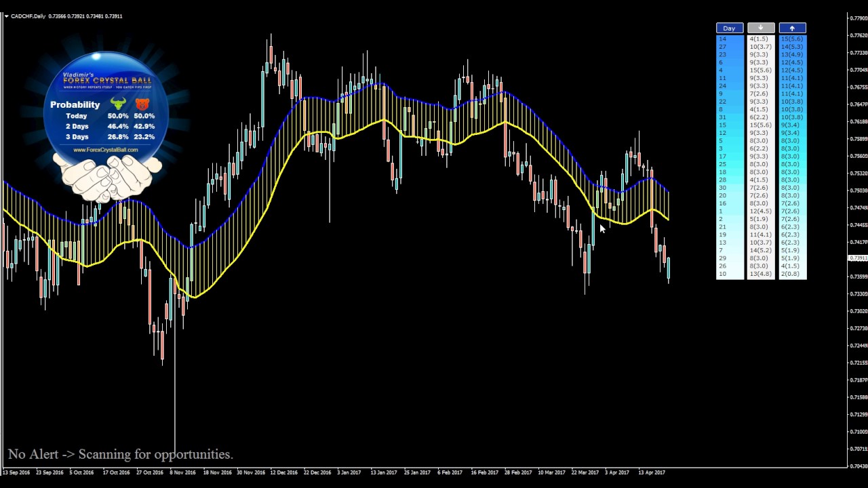Click the highlighted current price label on axis

(859, 258)
